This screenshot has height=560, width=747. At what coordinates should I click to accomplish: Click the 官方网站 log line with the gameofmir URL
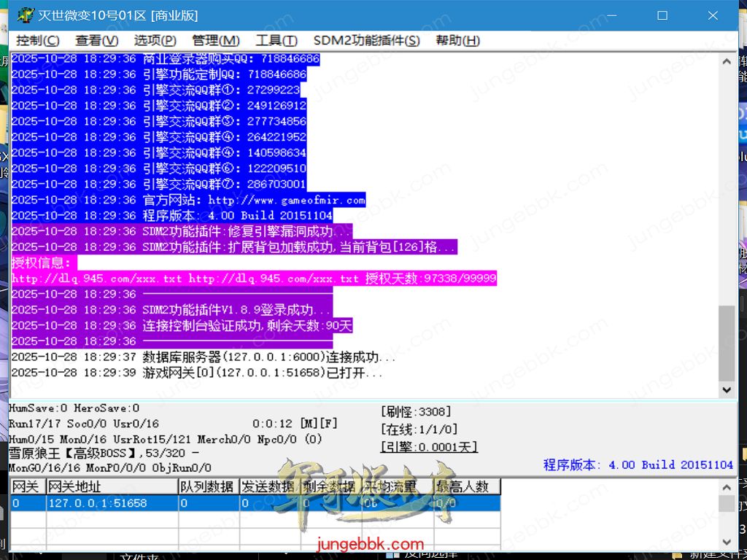pyautogui.click(x=188, y=200)
